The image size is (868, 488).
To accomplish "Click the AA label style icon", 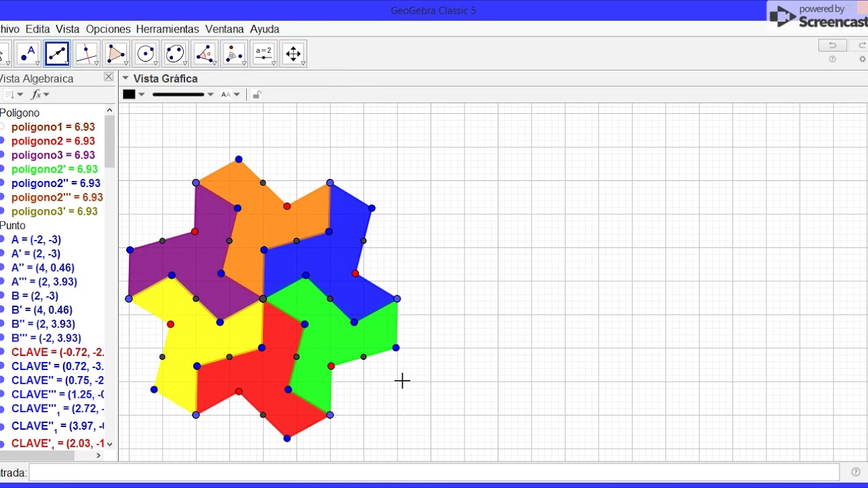I will click(x=226, y=94).
